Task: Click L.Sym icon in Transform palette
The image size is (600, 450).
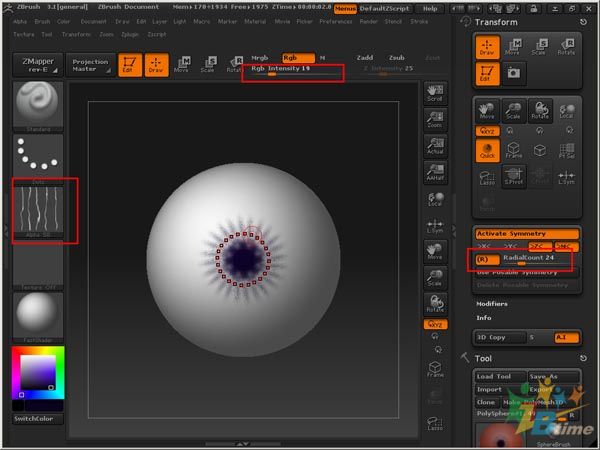Action: [566, 177]
